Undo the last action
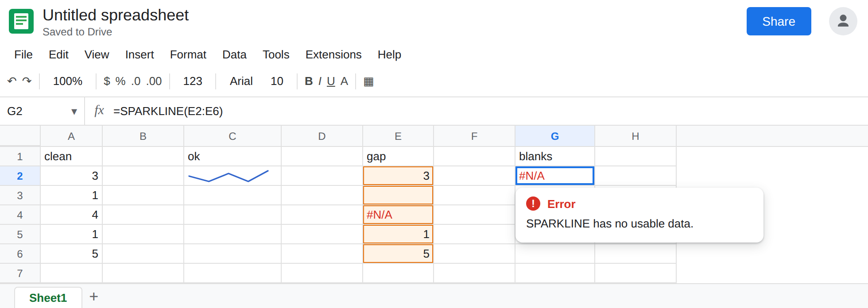The image size is (868, 308). coord(12,81)
